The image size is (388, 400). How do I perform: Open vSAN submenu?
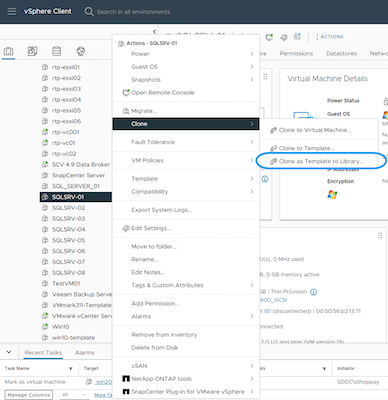(x=186, y=366)
